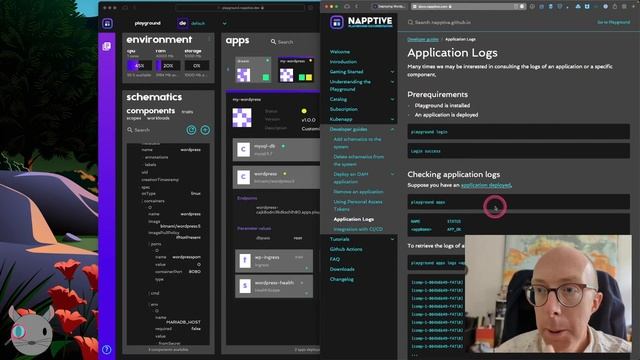Image resolution: width=640 pixels, height=360 pixels.
Task: Open the catalog icon in the purple sidebar
Action: tap(107, 46)
